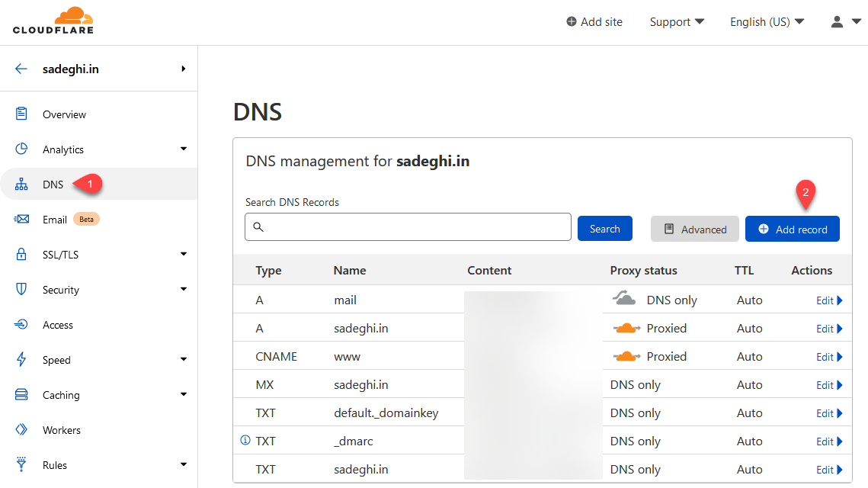Edit the mail A record

[x=829, y=300]
